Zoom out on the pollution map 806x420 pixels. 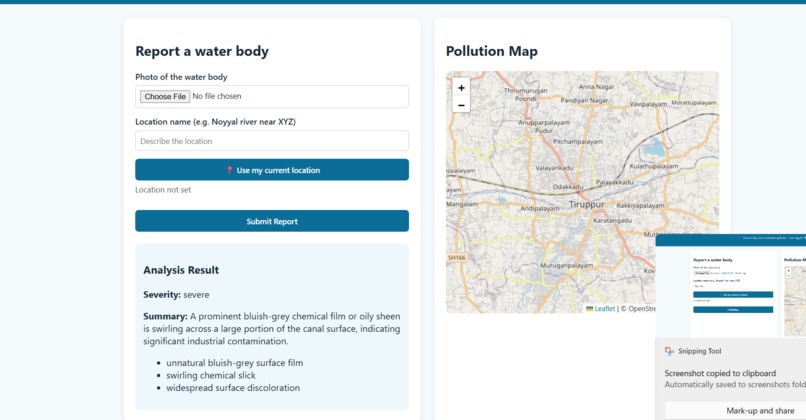[461, 105]
